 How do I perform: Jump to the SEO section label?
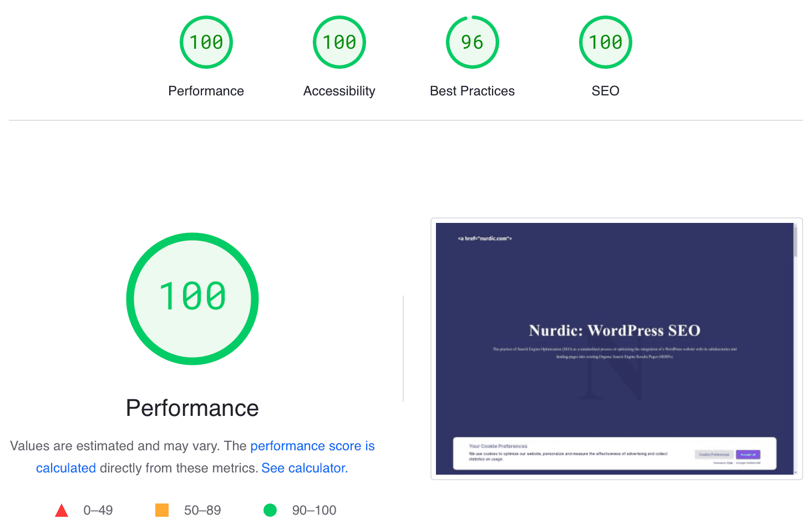pyautogui.click(x=606, y=91)
